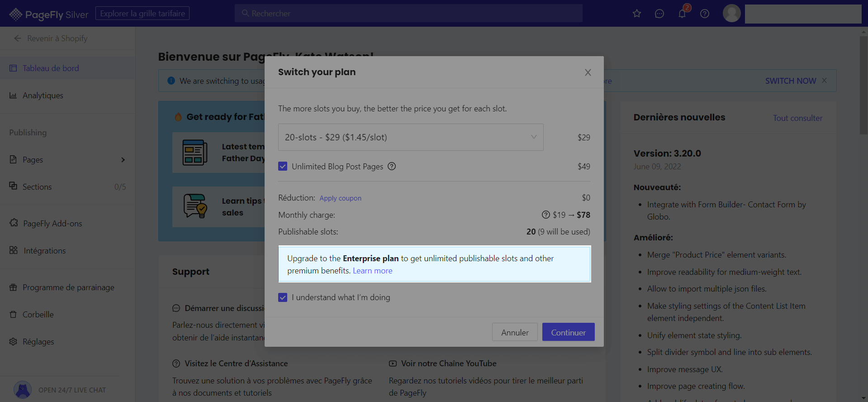Click Voir notre Chaîne YouTube heading
The image size is (868, 402).
[x=449, y=364]
